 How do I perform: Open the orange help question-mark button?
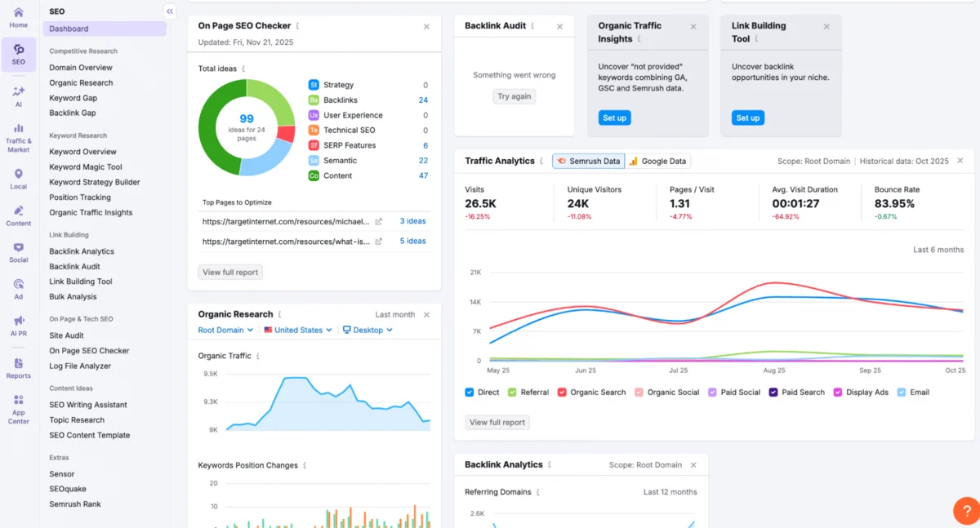pos(967,510)
